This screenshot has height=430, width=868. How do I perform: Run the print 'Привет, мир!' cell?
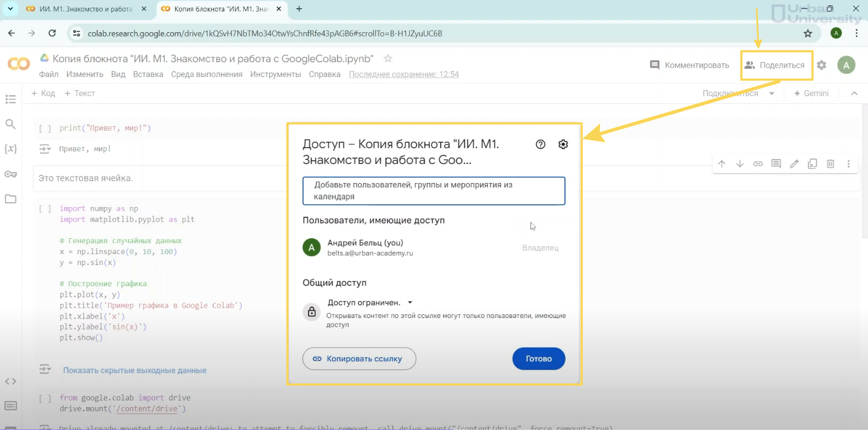coord(45,128)
